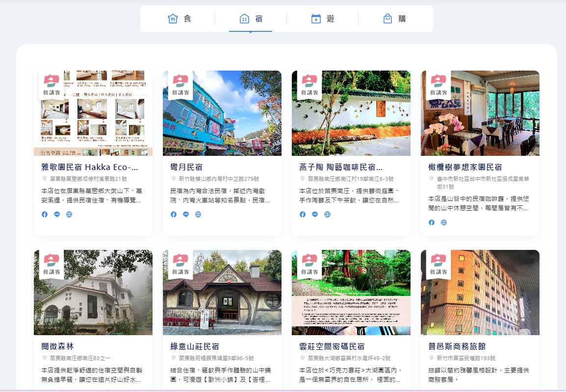Click the 綠意山莊 cottage photo
Image resolution: width=566 pixels, height=392 pixels.
pos(222,293)
